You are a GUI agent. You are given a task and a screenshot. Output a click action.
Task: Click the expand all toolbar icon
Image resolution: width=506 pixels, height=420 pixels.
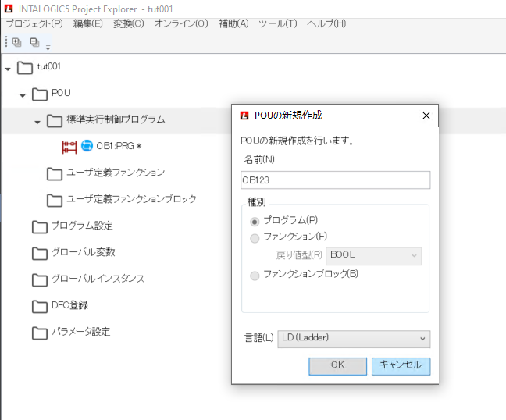[16, 43]
